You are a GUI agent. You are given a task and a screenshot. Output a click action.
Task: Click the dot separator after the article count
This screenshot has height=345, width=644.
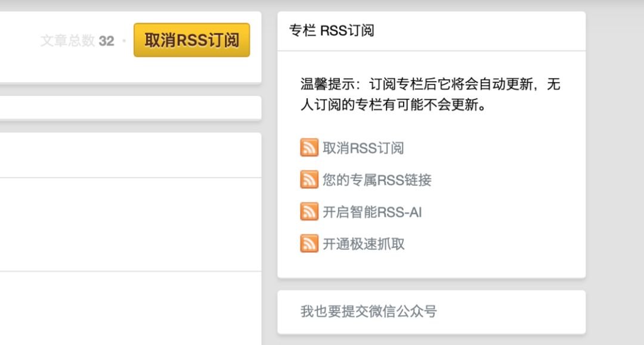pos(125,39)
